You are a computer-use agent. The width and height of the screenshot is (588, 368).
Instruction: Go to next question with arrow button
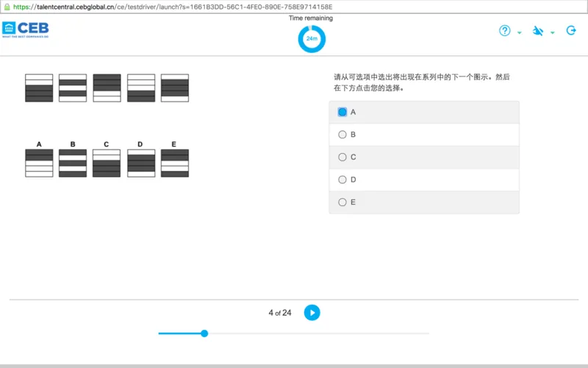coord(312,312)
